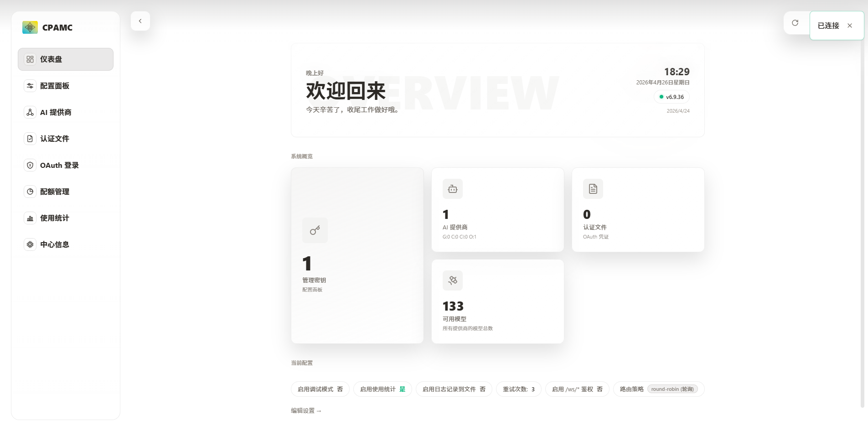Click the robot icon in AI 提供商 card
Screen dimensions: 868x431
pyautogui.click(x=453, y=189)
